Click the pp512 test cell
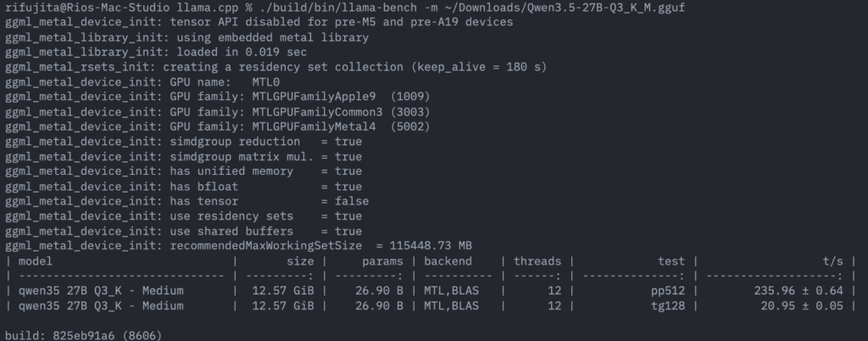The image size is (868, 341). (666, 291)
